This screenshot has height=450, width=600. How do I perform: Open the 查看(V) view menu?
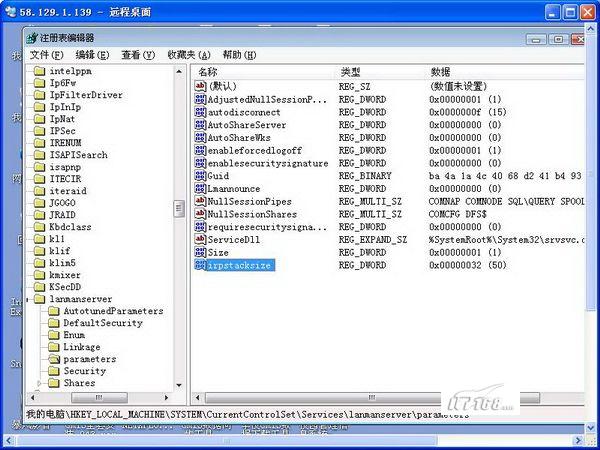click(138, 54)
